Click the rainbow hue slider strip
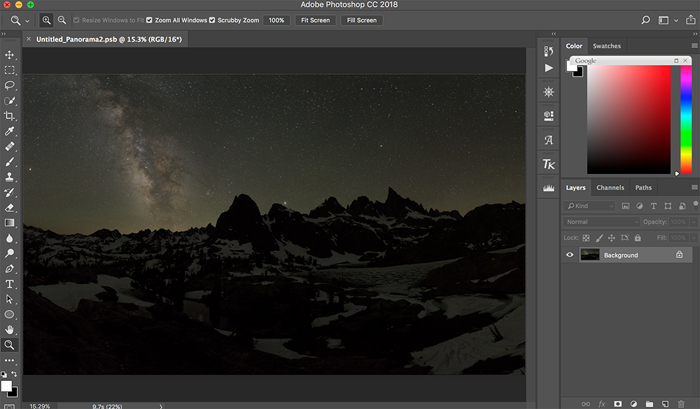 click(686, 120)
